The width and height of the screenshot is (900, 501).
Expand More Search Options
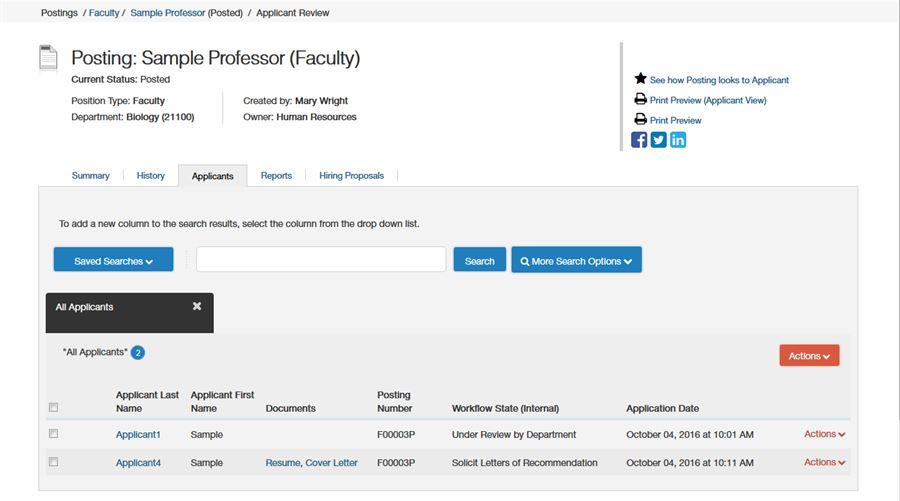pos(576,261)
